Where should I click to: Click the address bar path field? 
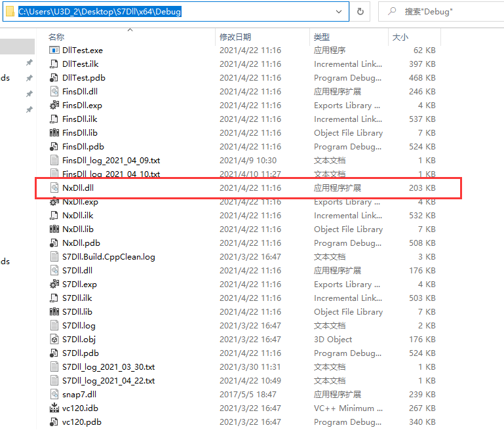tap(176, 12)
